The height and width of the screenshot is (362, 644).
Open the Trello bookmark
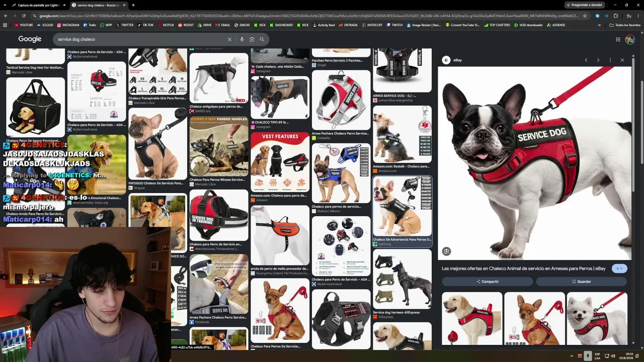coord(90,25)
